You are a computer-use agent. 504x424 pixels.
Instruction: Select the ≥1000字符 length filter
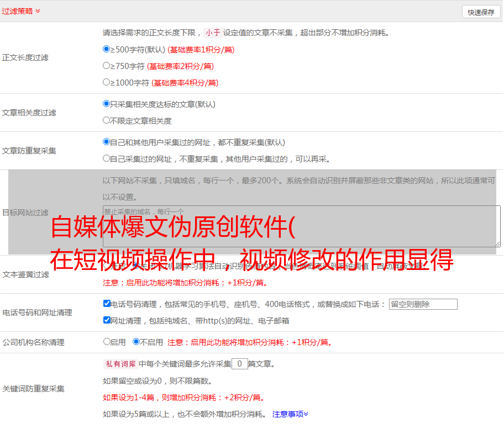[x=107, y=82]
